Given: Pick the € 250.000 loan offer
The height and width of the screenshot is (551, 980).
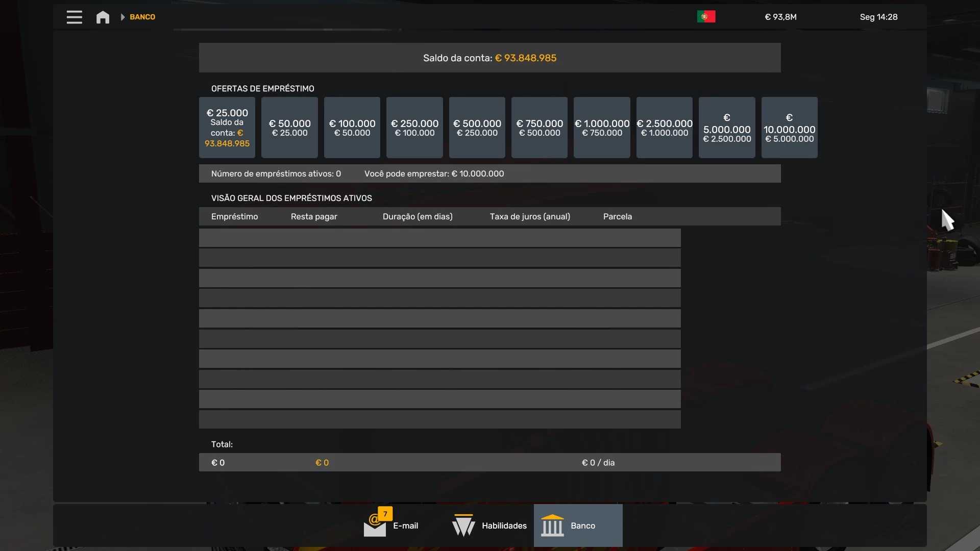Looking at the screenshot, I should coord(414,128).
